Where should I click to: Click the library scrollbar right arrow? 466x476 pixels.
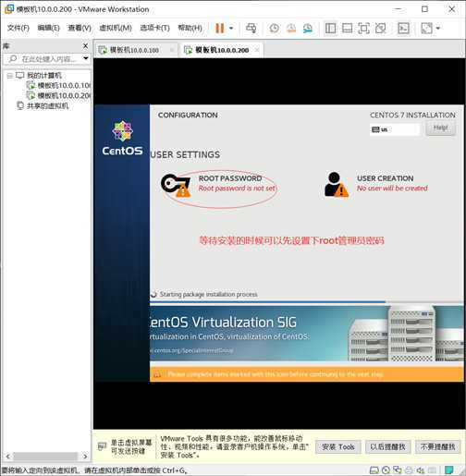pos(85,457)
